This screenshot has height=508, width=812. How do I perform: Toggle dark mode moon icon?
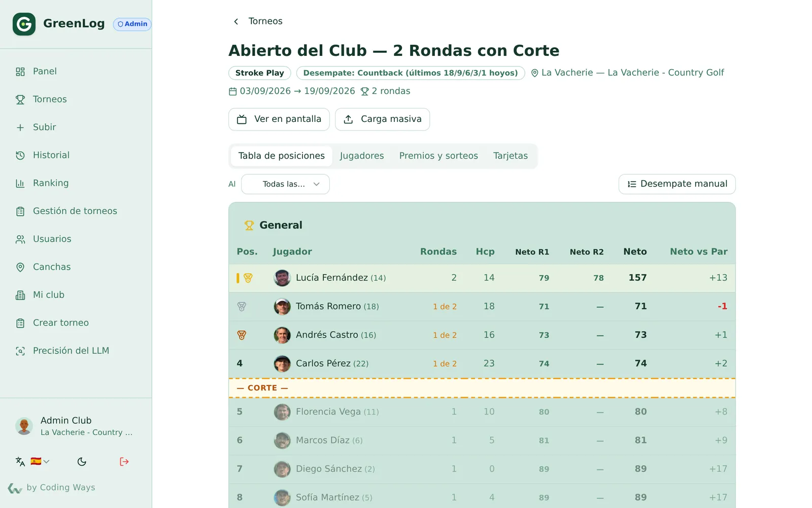pyautogui.click(x=82, y=462)
